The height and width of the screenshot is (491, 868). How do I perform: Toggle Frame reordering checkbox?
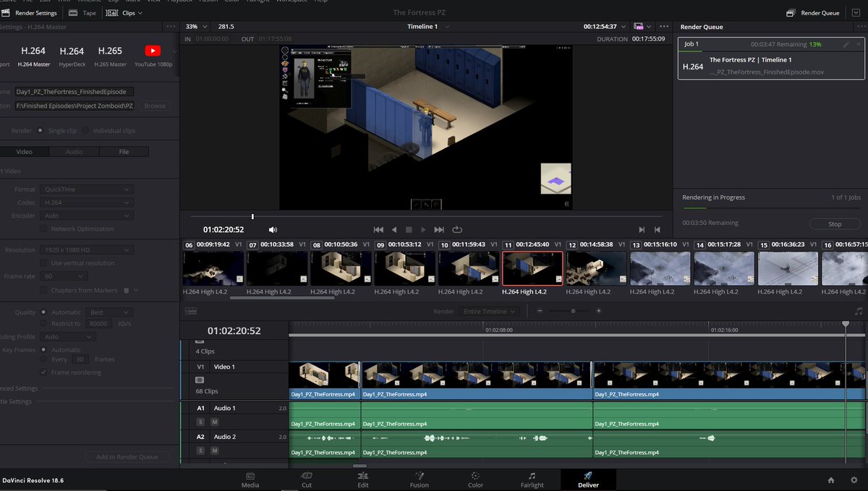[x=44, y=372]
